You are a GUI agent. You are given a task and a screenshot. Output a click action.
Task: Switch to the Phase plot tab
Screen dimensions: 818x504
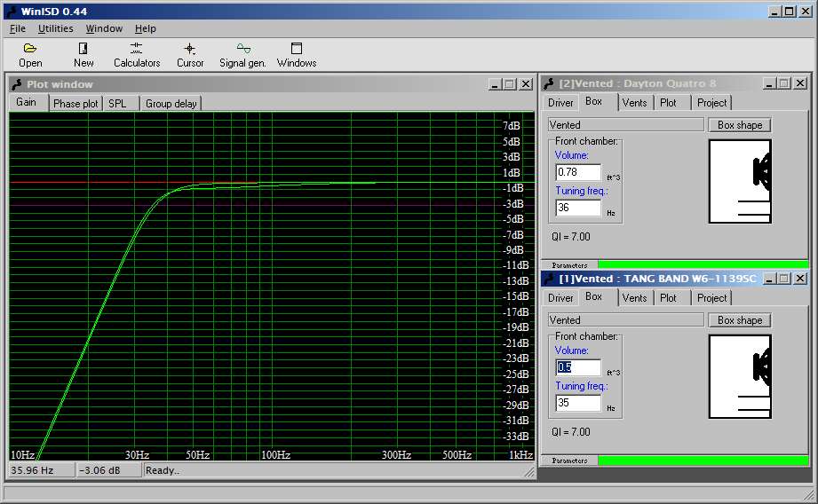(x=75, y=103)
